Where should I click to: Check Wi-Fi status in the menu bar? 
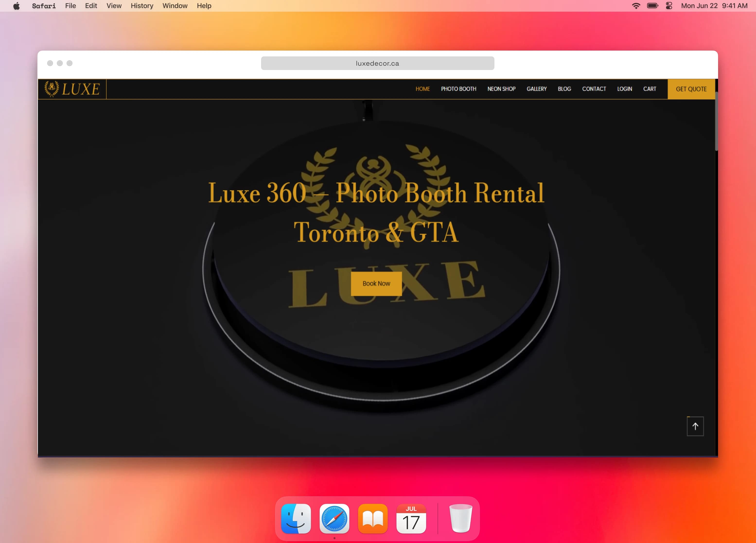[x=635, y=6]
